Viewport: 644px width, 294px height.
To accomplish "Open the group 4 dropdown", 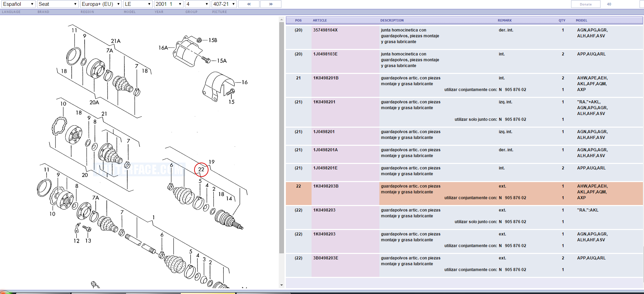I will 197,4.
